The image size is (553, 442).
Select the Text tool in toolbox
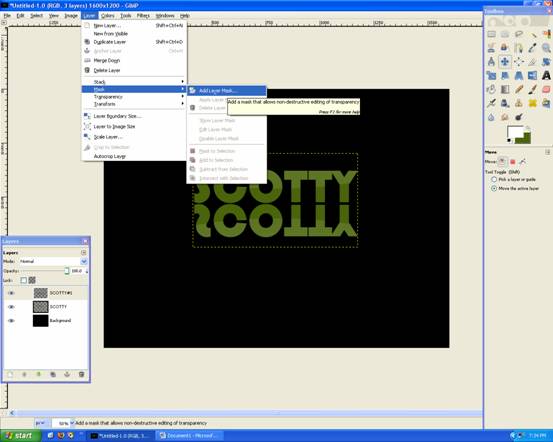coord(546,75)
